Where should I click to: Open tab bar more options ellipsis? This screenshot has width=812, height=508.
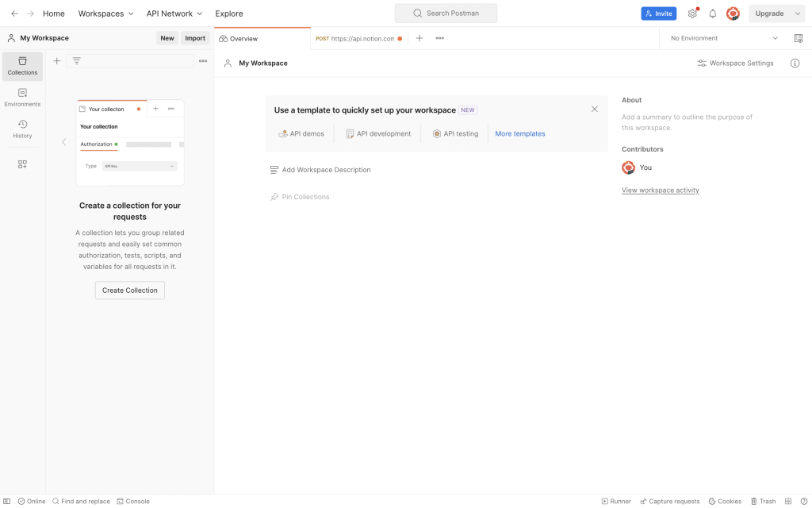(x=439, y=38)
